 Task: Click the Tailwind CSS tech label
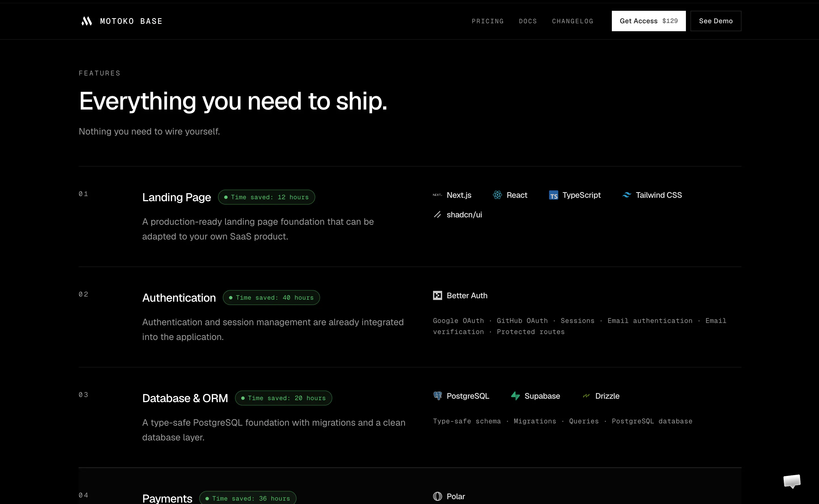pos(659,195)
